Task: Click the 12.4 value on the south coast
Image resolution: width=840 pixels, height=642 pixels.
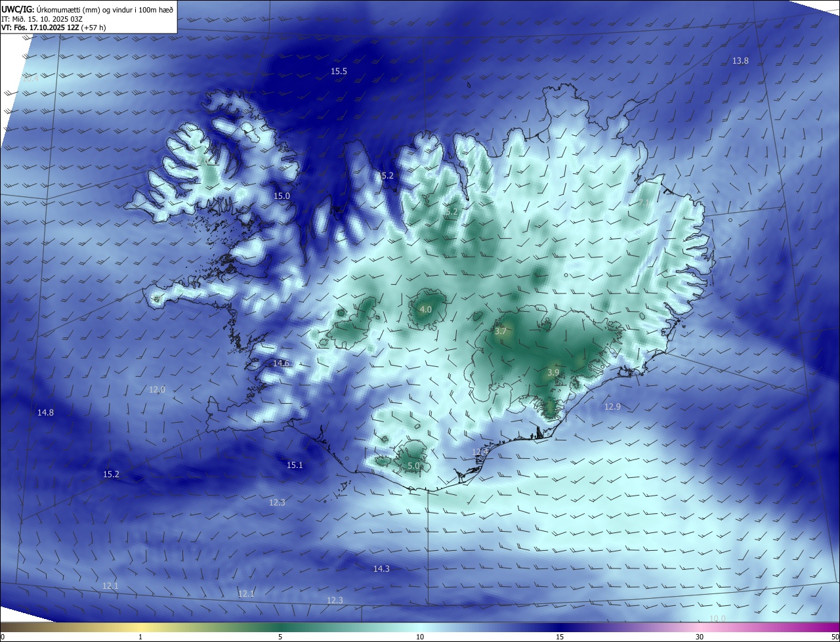Action: click(480, 452)
